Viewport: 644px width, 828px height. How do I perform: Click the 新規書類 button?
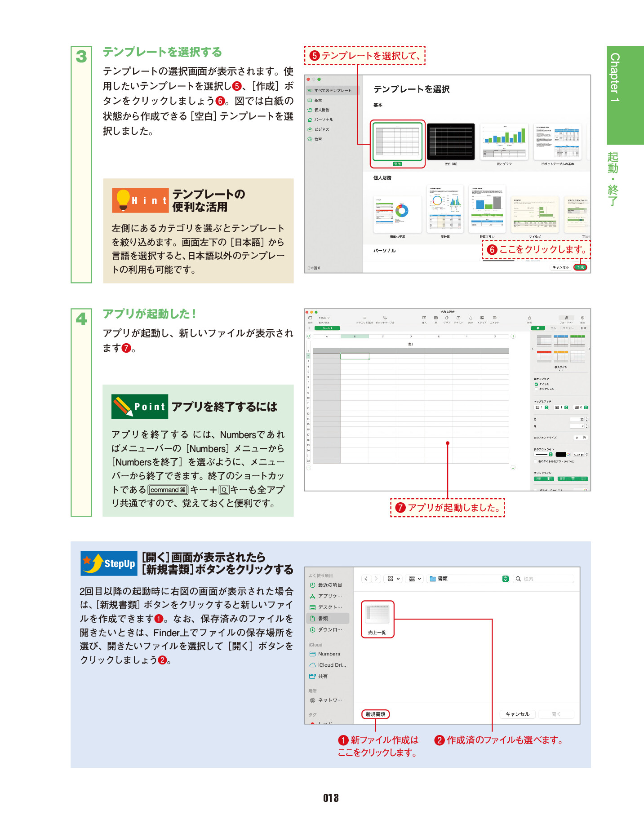375,714
